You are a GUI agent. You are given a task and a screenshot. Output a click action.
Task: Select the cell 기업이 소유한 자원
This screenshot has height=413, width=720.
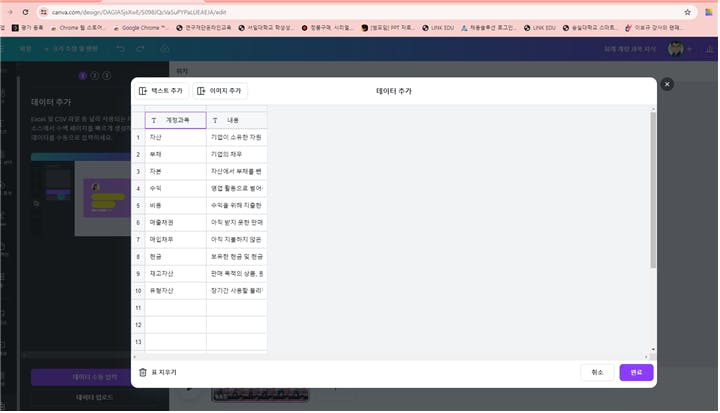236,137
